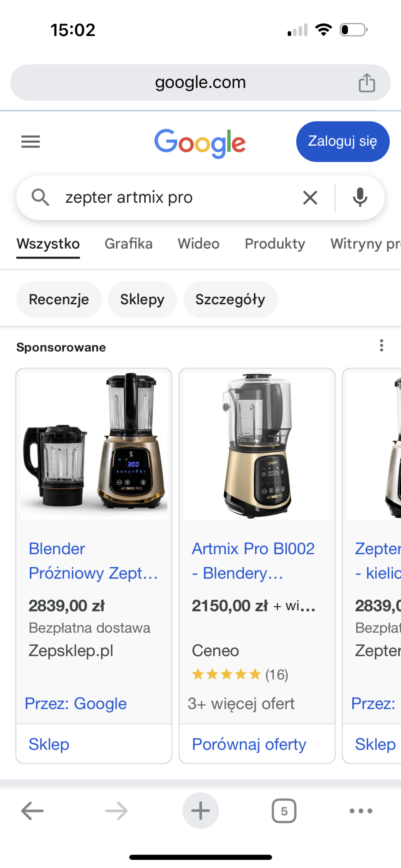
Task: Select the Recenzje filter chip
Action: [x=59, y=299]
